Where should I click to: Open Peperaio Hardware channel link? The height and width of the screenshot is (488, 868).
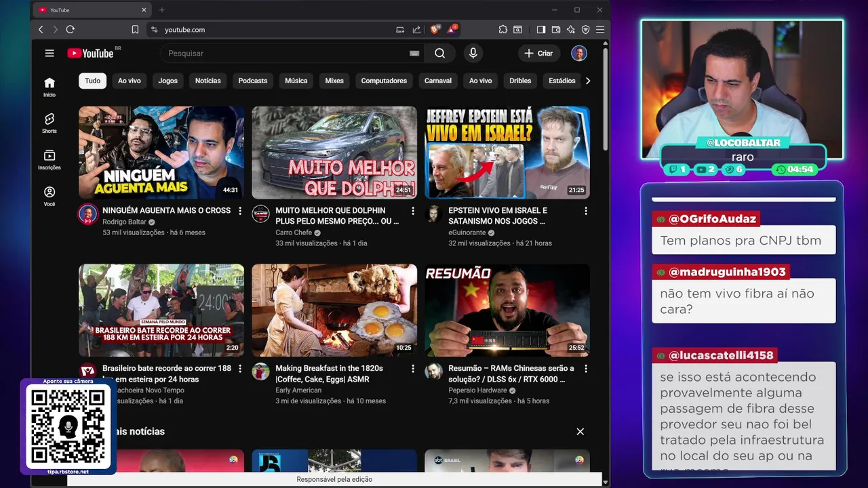tap(477, 390)
